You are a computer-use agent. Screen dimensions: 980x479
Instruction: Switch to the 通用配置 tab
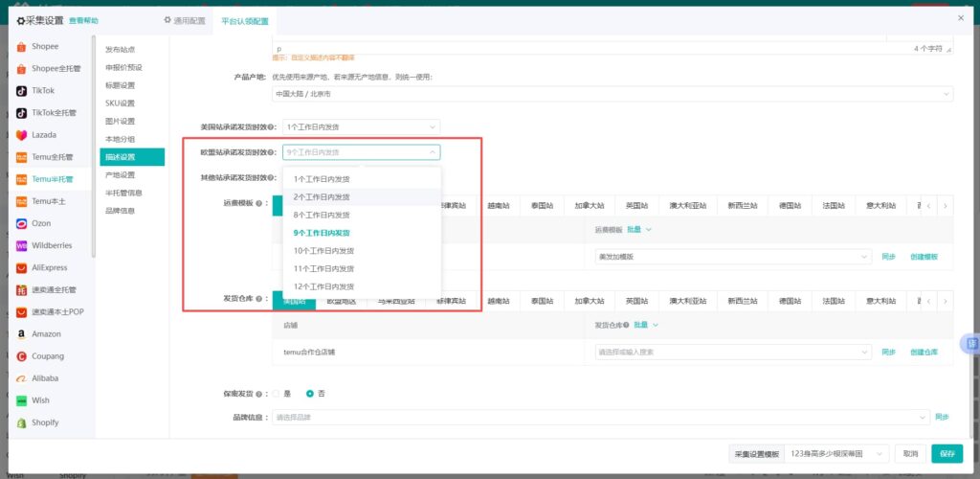click(183, 20)
